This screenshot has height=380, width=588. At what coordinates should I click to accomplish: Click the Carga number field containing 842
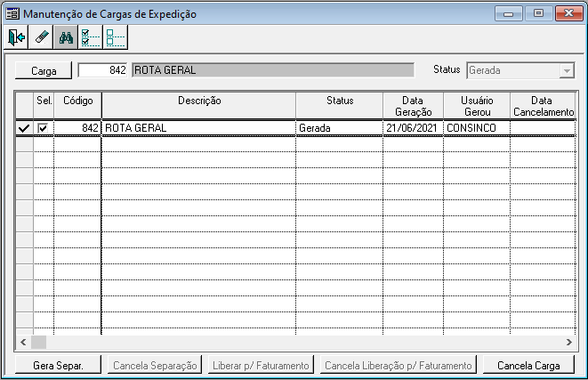click(x=102, y=70)
